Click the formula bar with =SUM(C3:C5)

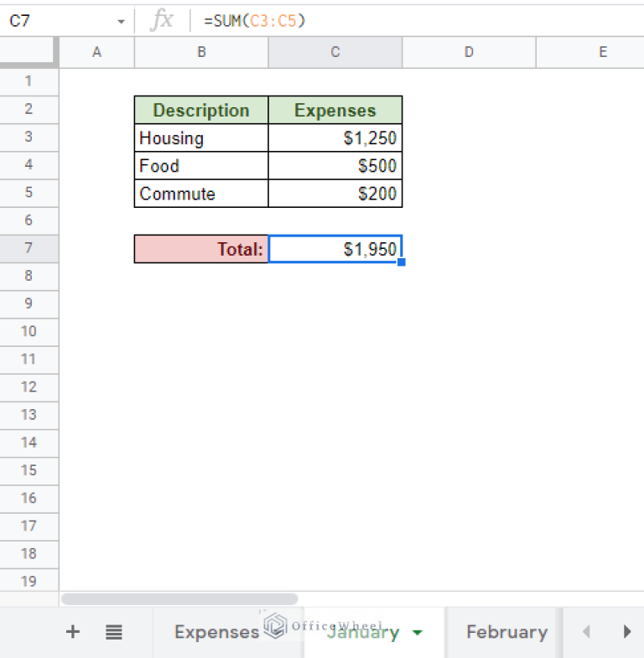coord(416,21)
